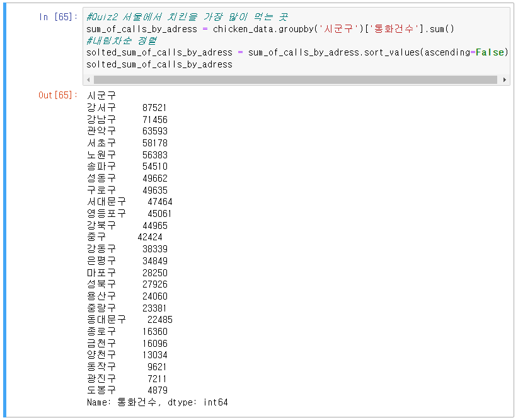The width and height of the screenshot is (518, 420).
Task: Click the '구로구' row label
Action: [x=101, y=190]
